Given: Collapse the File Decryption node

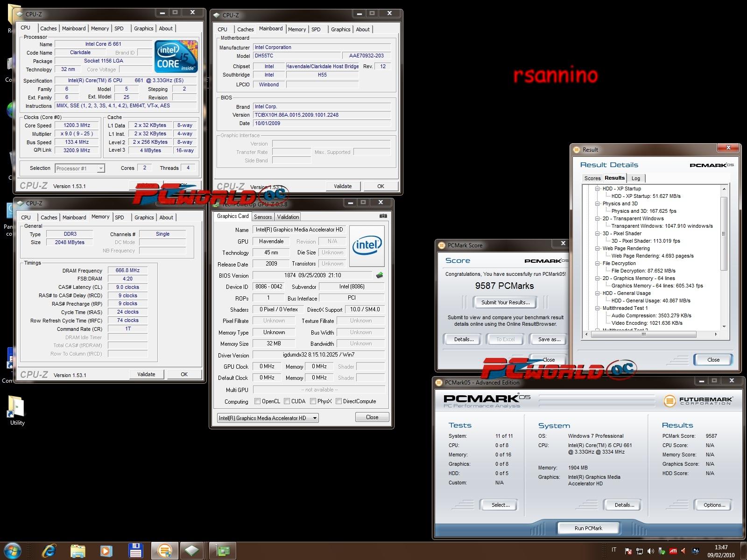Looking at the screenshot, I should (597, 263).
